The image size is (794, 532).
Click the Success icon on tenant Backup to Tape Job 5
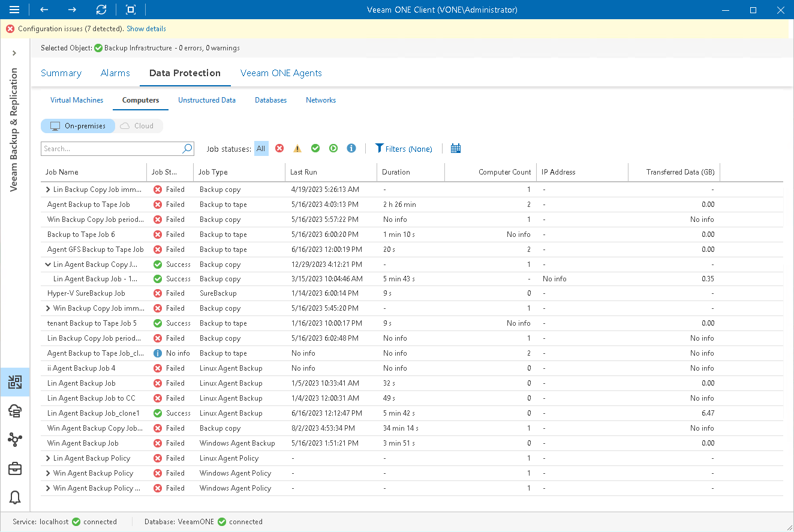click(158, 323)
